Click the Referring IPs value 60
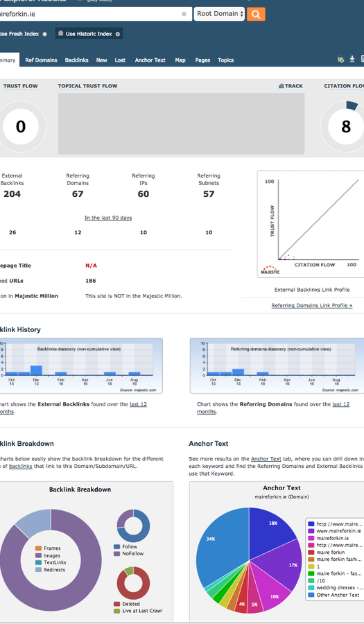Viewport: 364px width, 624px height. coord(144,194)
